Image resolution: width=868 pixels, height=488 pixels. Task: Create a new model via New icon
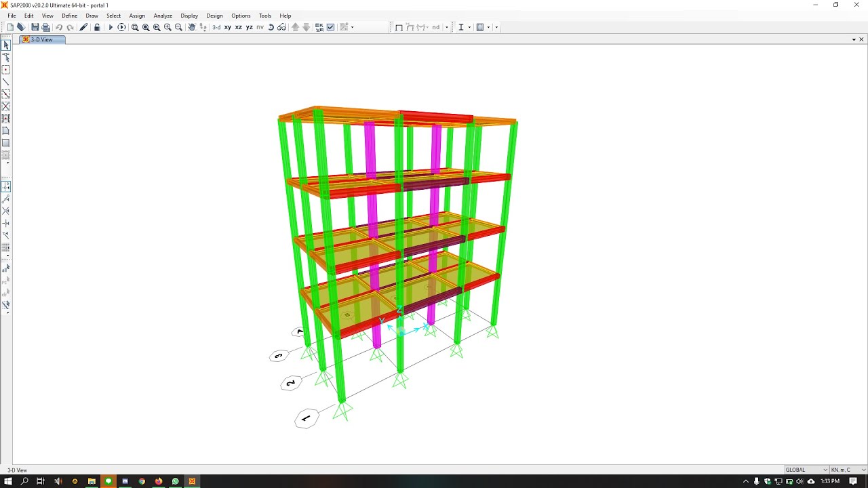point(10,27)
